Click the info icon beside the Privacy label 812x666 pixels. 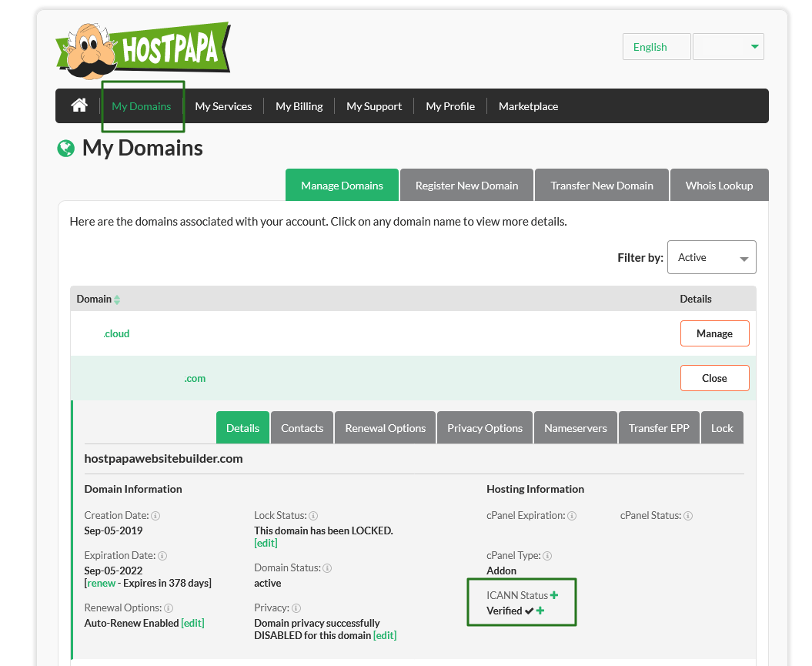[296, 607]
